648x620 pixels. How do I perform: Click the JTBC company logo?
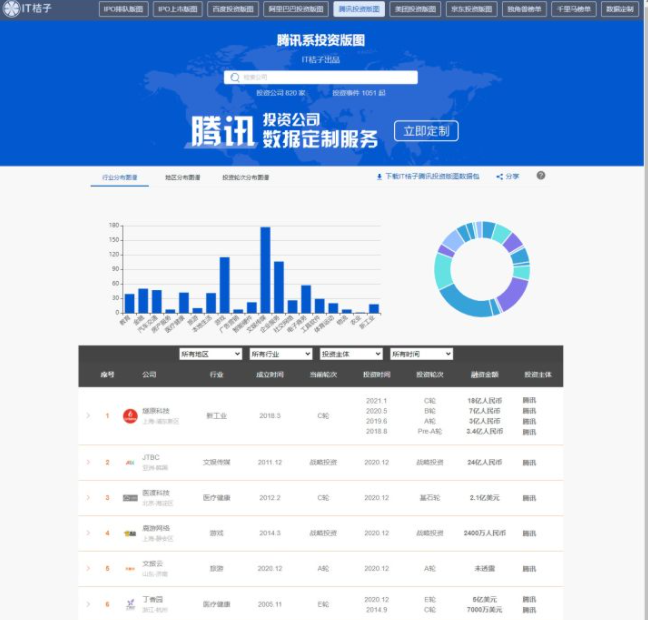pos(130,463)
